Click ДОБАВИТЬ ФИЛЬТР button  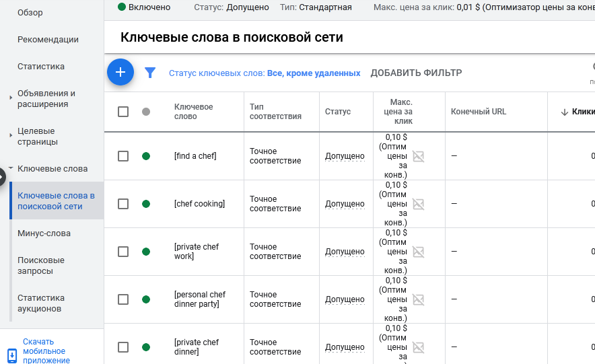(416, 73)
